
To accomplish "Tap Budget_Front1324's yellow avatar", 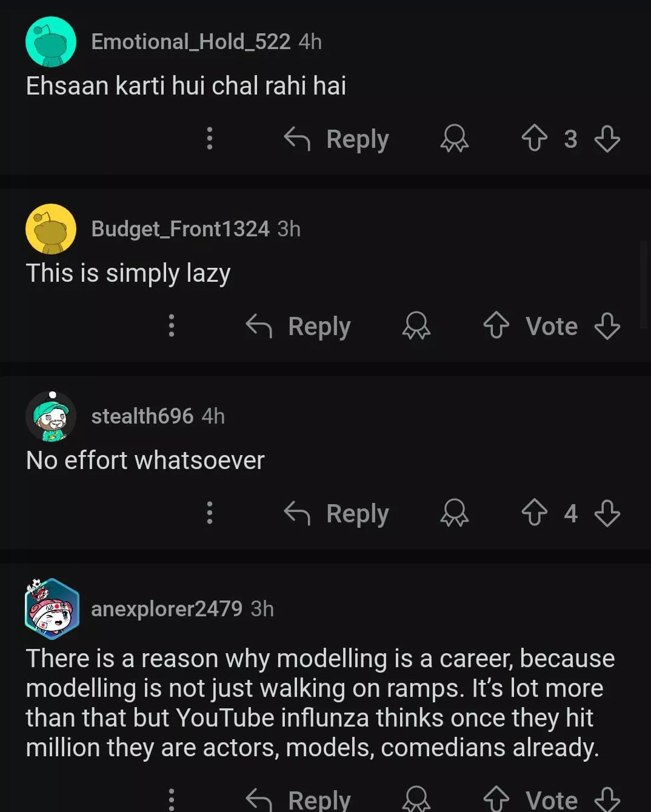I will [51, 229].
